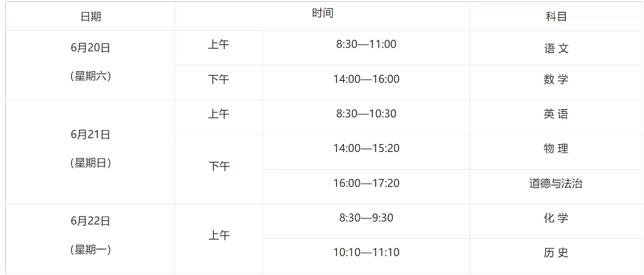Click the 8:30—9:30 time cell
Screen dimensions: 644x275
point(366,218)
